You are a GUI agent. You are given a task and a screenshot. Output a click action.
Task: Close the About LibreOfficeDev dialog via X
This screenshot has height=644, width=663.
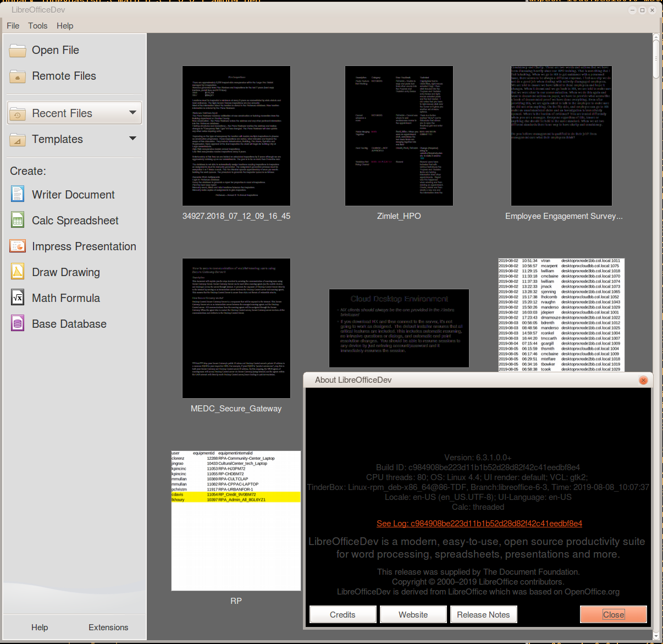pyautogui.click(x=643, y=380)
